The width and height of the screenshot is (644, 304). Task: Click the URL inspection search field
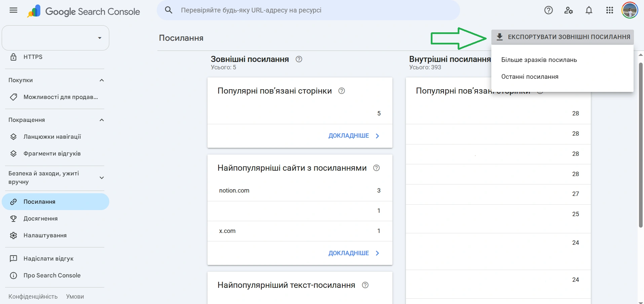(308, 10)
